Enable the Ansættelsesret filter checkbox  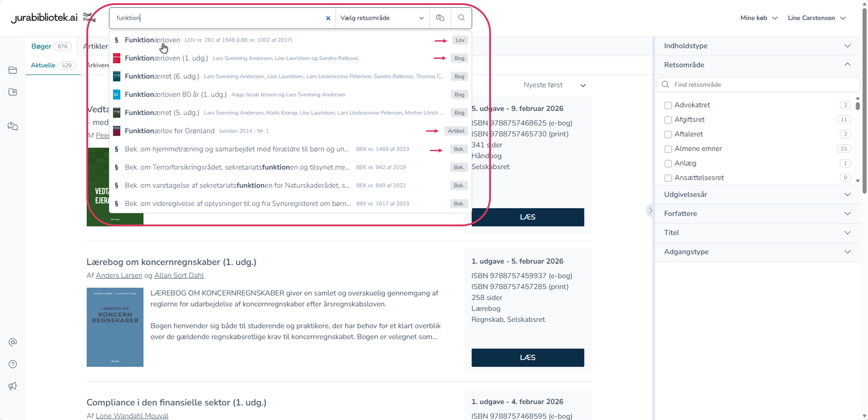click(x=668, y=178)
